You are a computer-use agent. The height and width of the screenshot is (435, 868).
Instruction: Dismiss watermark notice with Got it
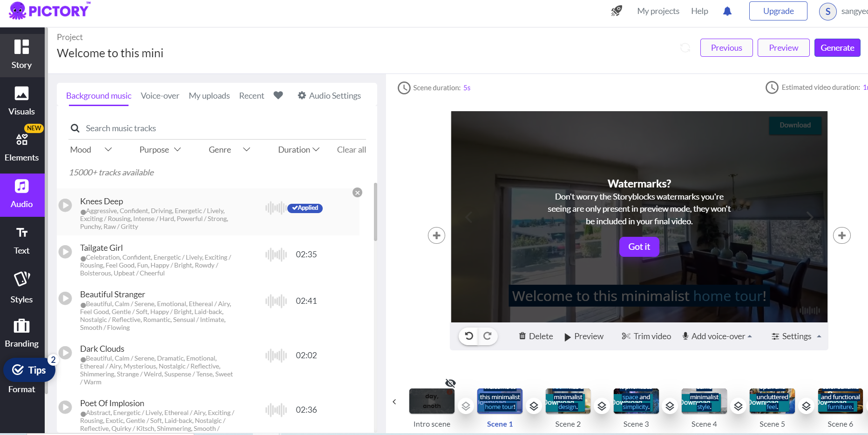tap(639, 247)
